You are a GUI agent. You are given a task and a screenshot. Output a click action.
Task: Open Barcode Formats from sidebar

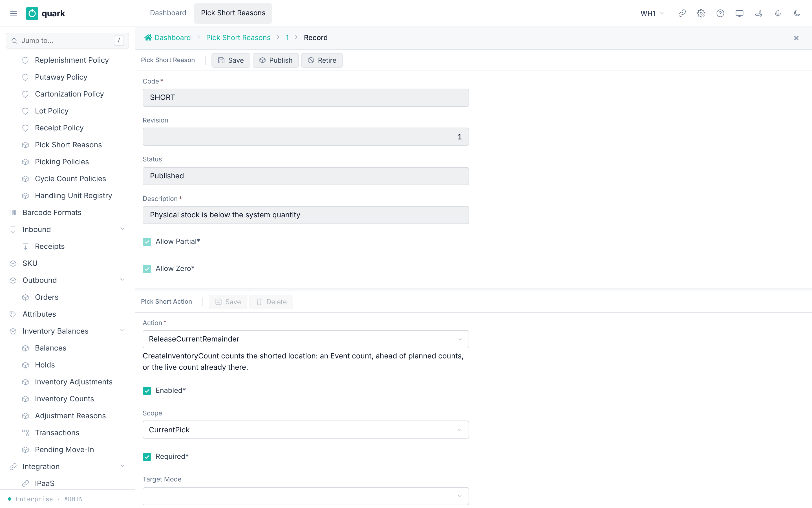52,212
